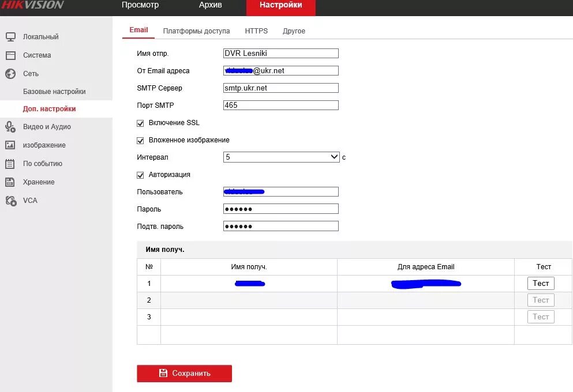Click the № column header
The image size is (573, 392).
pos(149,267)
